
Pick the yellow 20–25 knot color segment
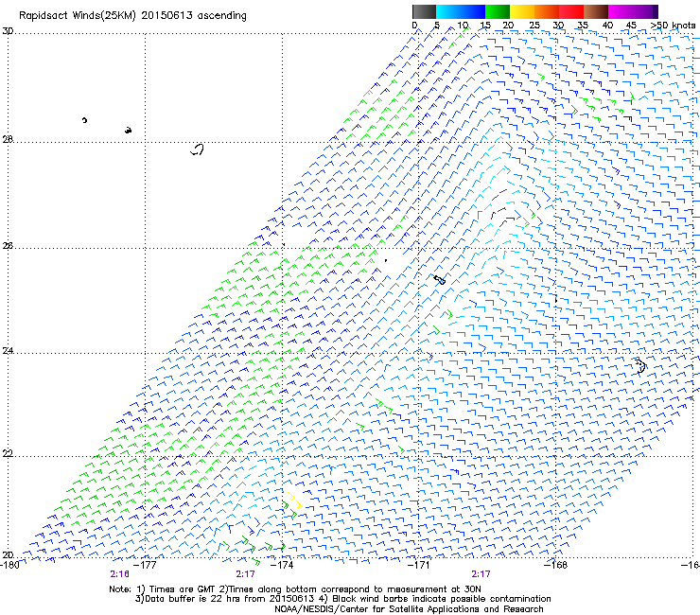point(522,11)
